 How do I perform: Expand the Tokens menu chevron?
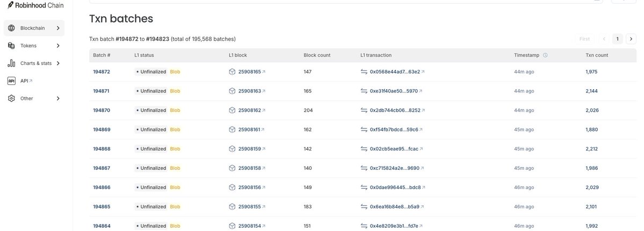[x=58, y=46]
